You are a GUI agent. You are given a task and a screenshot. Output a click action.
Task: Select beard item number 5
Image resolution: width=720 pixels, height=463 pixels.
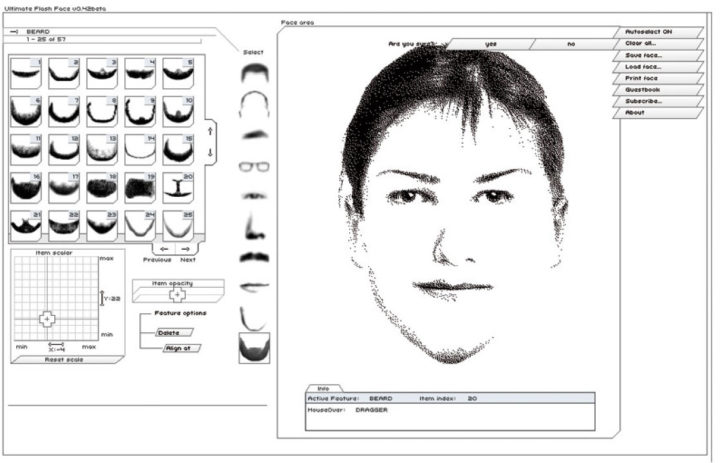click(178, 73)
